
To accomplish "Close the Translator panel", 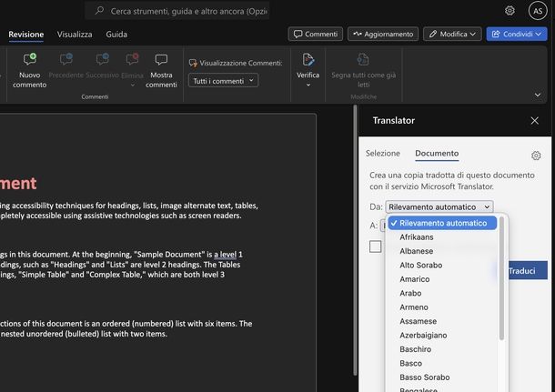I will tap(534, 121).
